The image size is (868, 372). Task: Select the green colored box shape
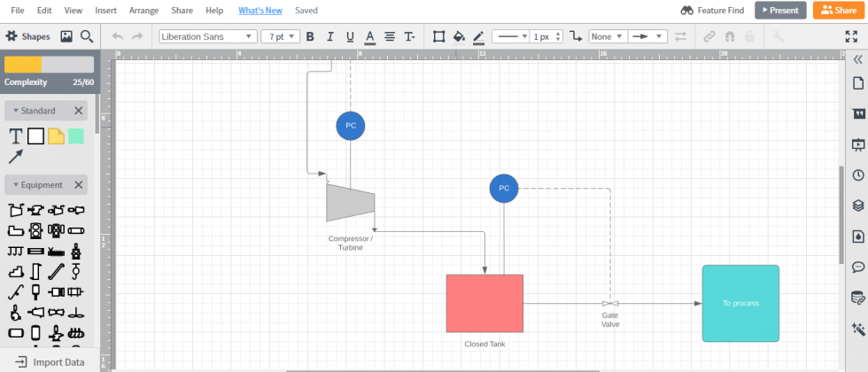(x=76, y=136)
